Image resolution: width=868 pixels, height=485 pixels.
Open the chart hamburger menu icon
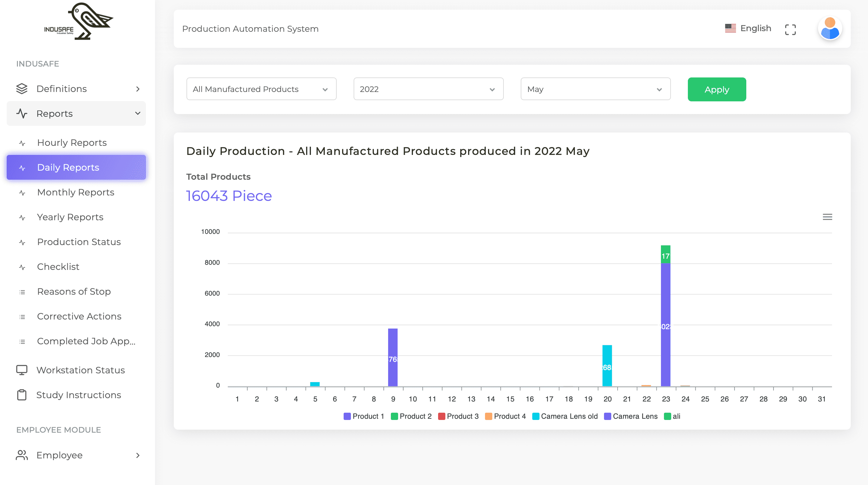point(827,217)
